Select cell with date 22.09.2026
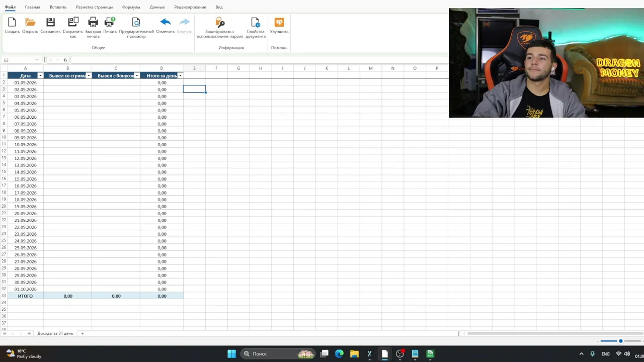This screenshot has width=644, height=362. coord(25,227)
